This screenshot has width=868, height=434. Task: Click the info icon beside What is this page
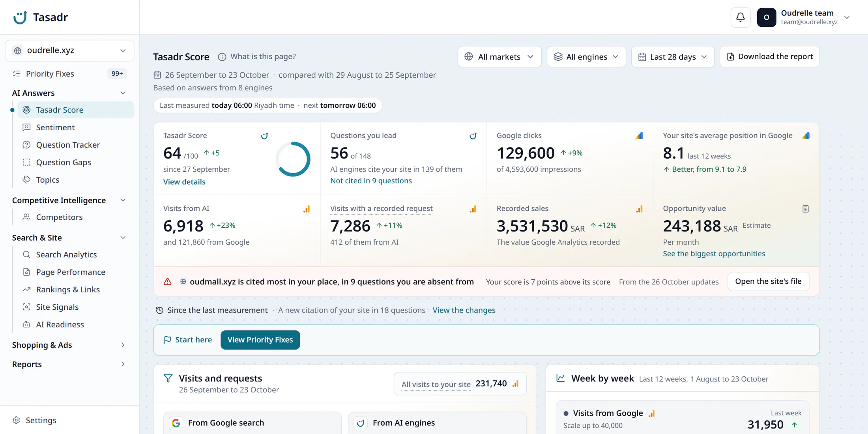[222, 57]
